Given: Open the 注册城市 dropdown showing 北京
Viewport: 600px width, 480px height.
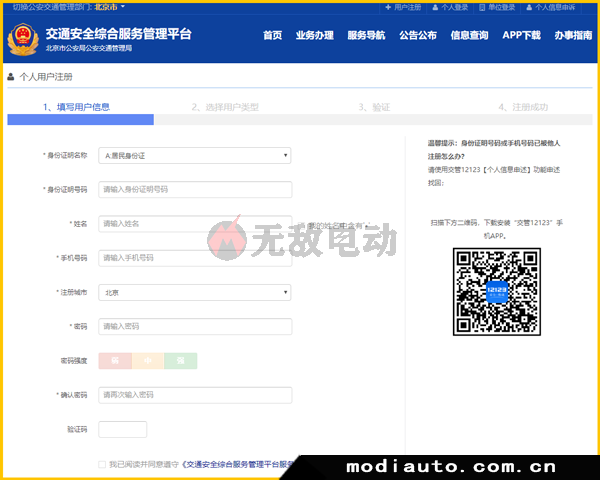Looking at the screenshot, I should [195, 292].
